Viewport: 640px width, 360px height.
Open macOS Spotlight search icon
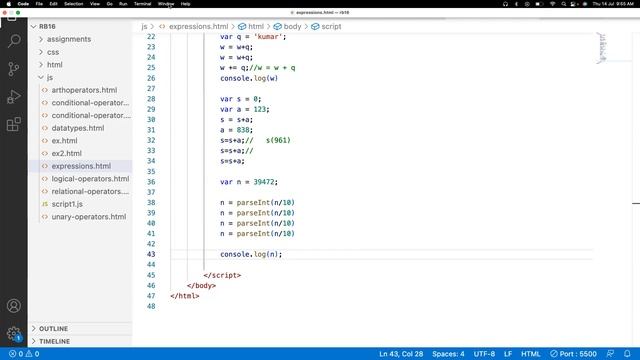[x=564, y=4]
